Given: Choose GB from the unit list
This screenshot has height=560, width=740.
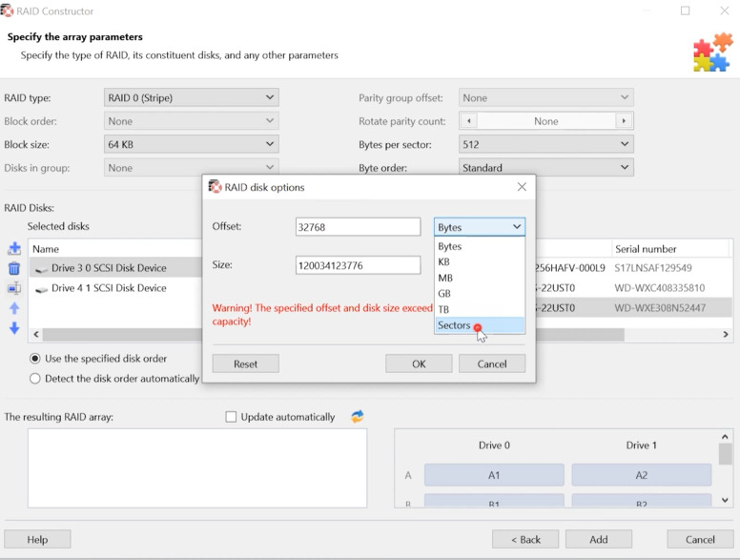Looking at the screenshot, I should pos(479,294).
